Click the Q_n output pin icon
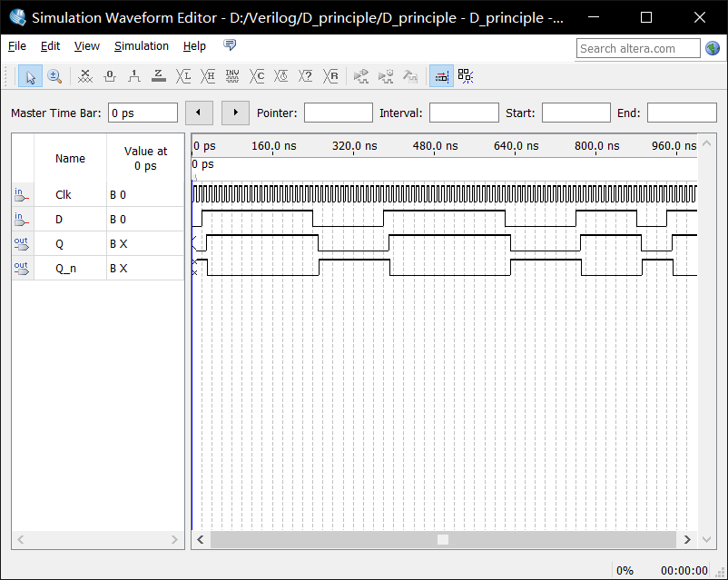Viewport: 728px width, 580px height. pyautogui.click(x=22, y=269)
